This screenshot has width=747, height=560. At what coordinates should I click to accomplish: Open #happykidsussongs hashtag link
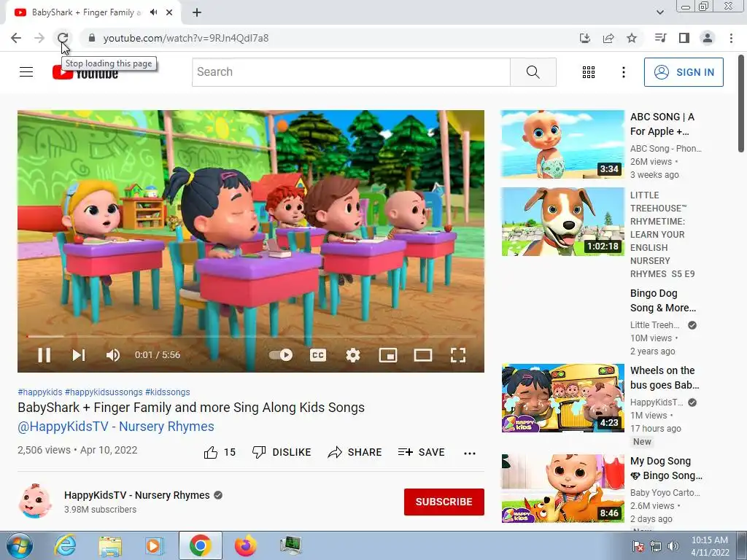click(104, 392)
